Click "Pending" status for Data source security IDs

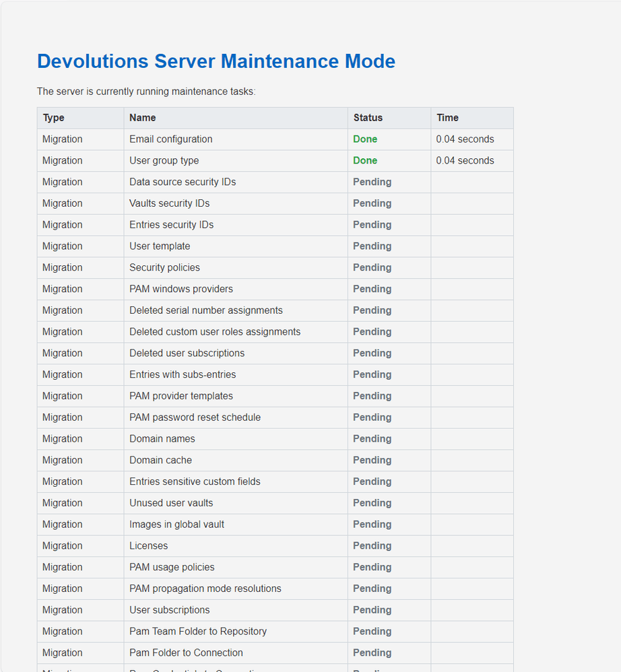coord(372,182)
